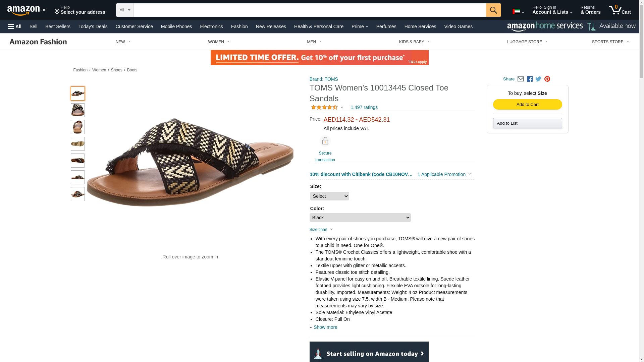Viewport: 644px width, 362px height.
Task: Open the Size dropdown
Action: click(x=329, y=196)
